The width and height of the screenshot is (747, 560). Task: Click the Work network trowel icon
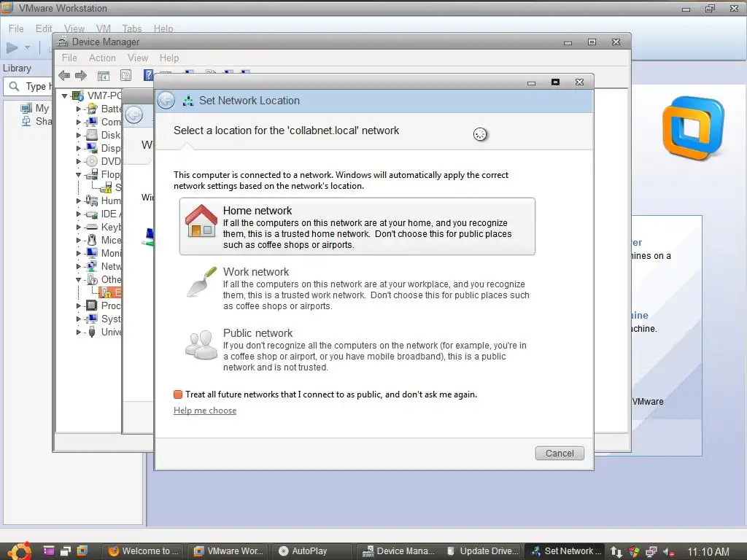point(201,282)
